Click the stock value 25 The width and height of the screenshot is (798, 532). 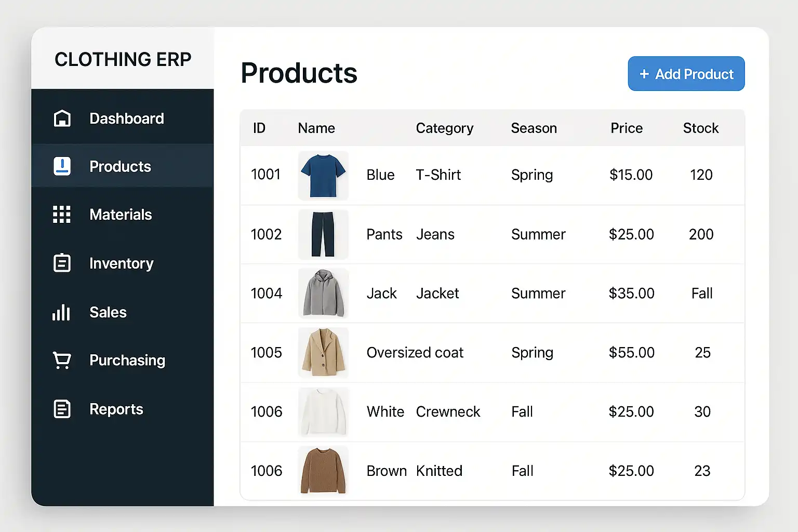703,352
